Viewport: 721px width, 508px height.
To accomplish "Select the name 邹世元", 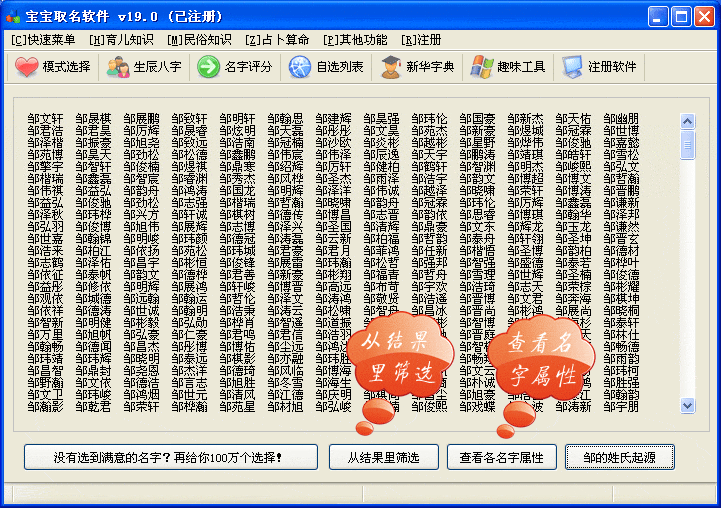I will [189, 394].
